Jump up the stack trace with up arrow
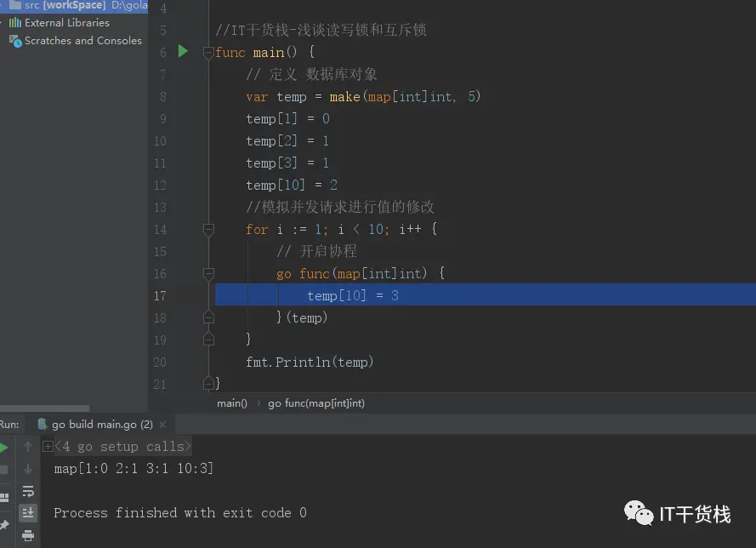The image size is (756, 548). 28,447
